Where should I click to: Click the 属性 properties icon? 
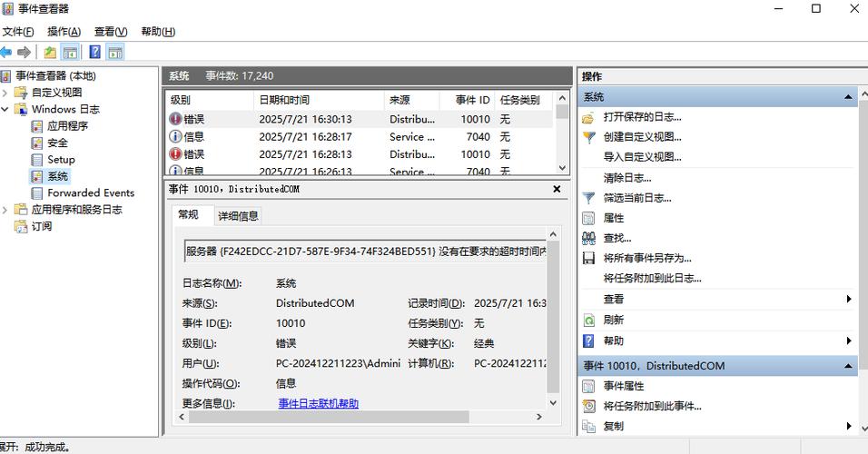(588, 218)
